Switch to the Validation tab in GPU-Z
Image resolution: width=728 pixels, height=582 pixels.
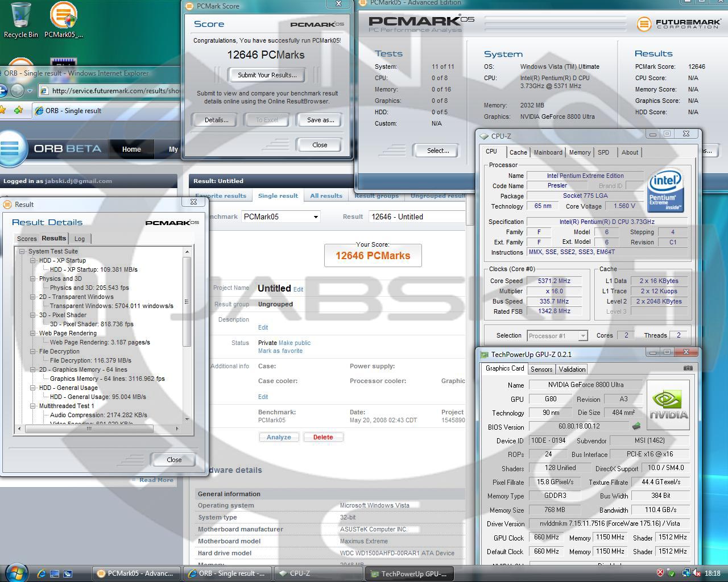572,369
